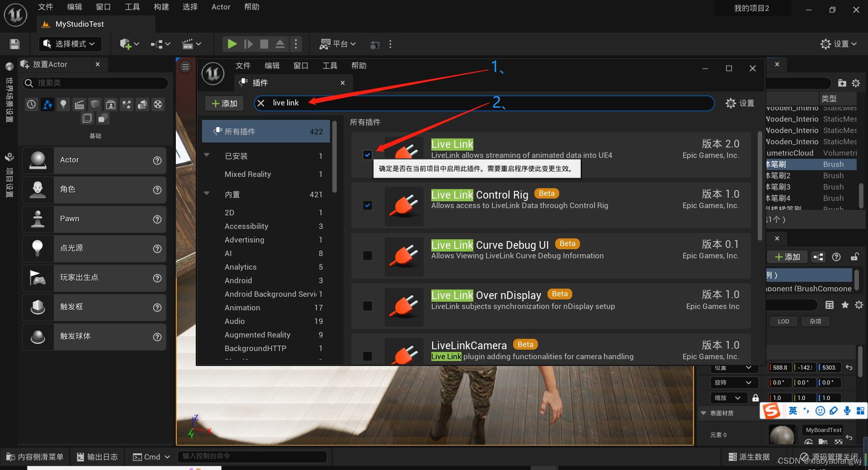Open 输出日志 output log
Image resolution: width=868 pixels, height=470 pixels.
(x=97, y=457)
